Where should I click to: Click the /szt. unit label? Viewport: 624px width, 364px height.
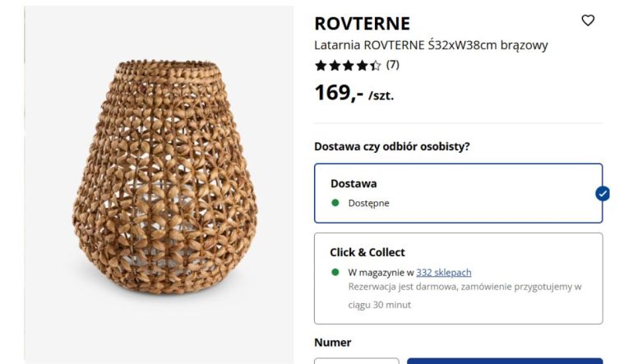[381, 96]
